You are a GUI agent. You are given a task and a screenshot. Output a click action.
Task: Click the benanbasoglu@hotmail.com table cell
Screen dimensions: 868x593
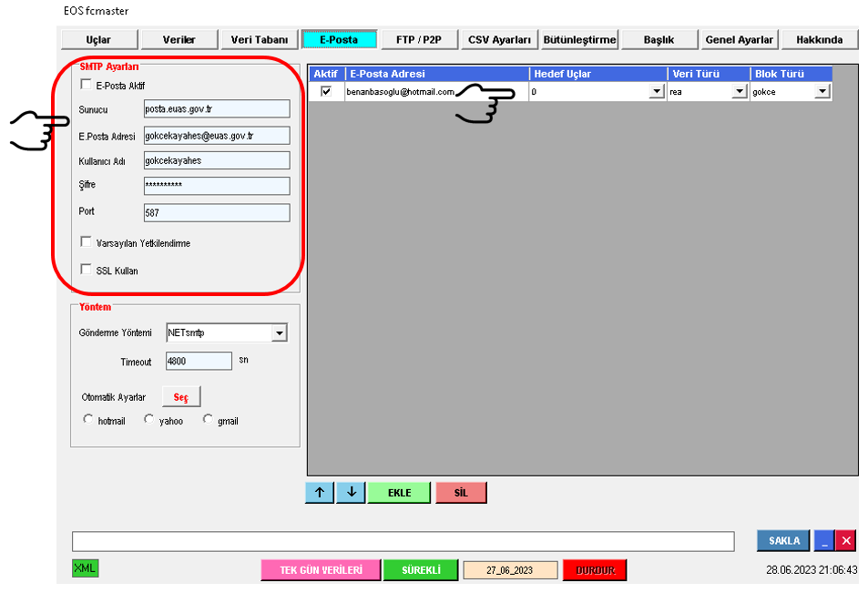[x=437, y=91]
